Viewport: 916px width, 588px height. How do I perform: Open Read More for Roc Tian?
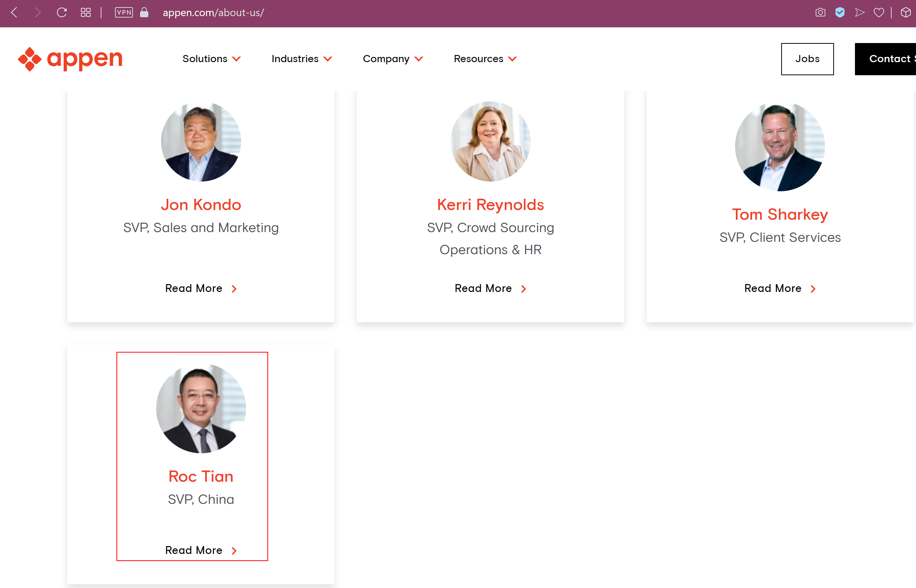click(194, 550)
